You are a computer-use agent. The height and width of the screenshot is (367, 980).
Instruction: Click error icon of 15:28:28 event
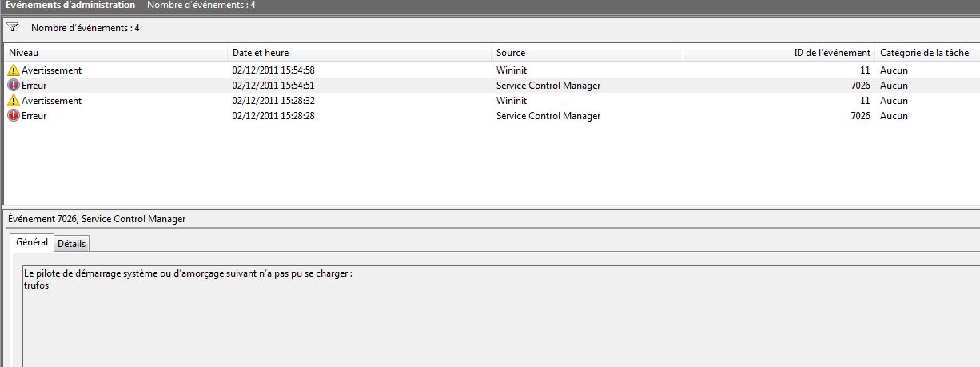tap(13, 116)
